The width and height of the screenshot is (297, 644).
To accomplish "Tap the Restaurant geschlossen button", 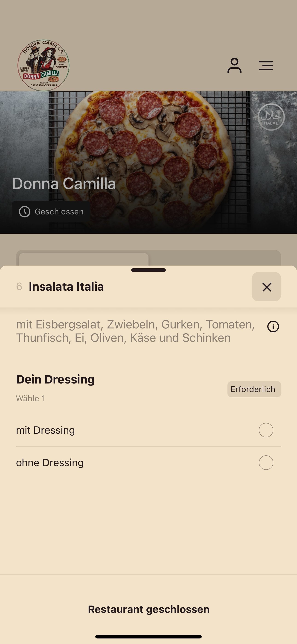I will (x=148, y=609).
